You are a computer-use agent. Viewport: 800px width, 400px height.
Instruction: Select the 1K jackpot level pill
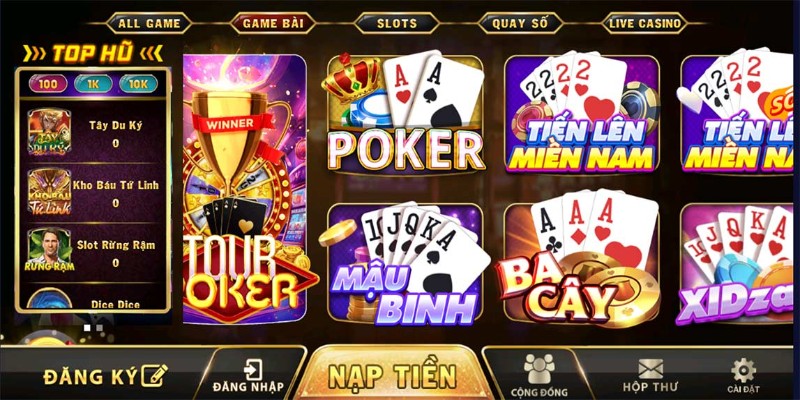click(93, 84)
